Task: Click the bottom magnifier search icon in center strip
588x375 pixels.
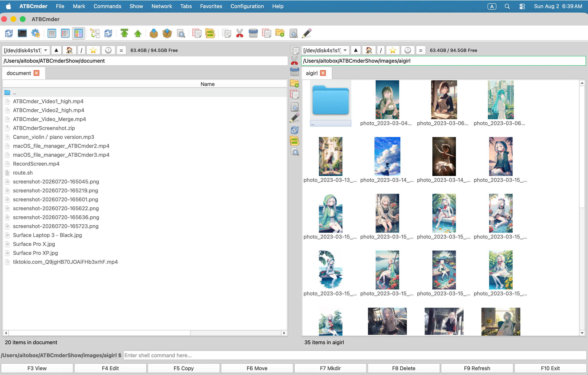Action: (x=295, y=152)
